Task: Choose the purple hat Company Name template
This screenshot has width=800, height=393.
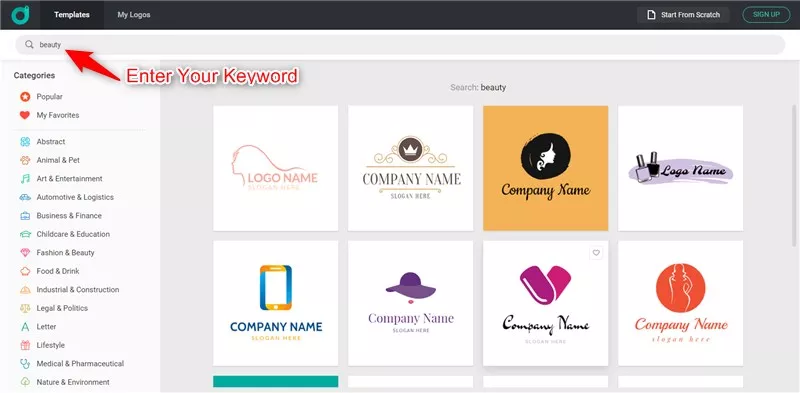Action: coord(411,303)
